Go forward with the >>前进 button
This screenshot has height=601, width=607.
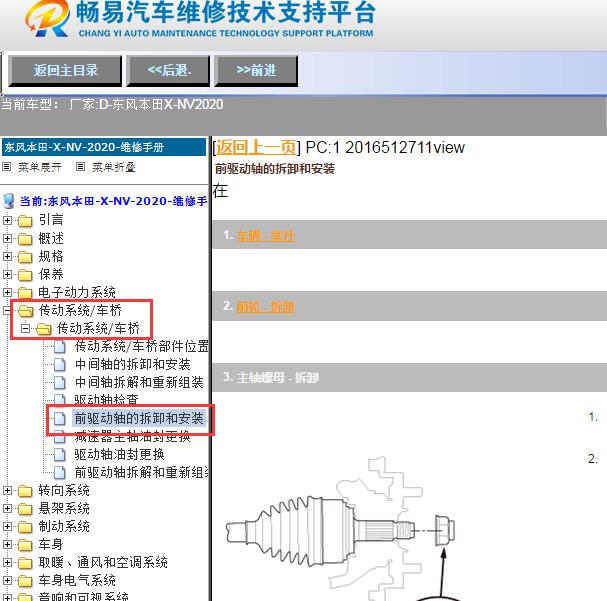click(x=256, y=70)
